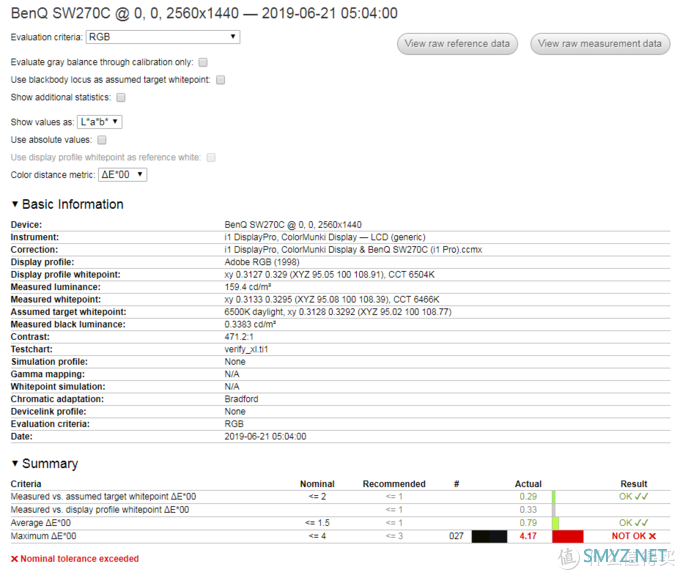The image size is (680, 575).
Task: Click sample number 027 in Maximum row
Action: [x=456, y=536]
